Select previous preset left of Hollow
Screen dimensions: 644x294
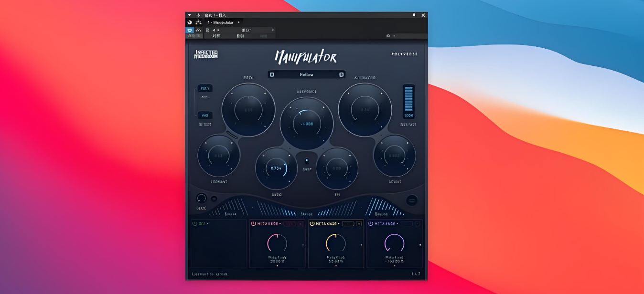[272, 74]
